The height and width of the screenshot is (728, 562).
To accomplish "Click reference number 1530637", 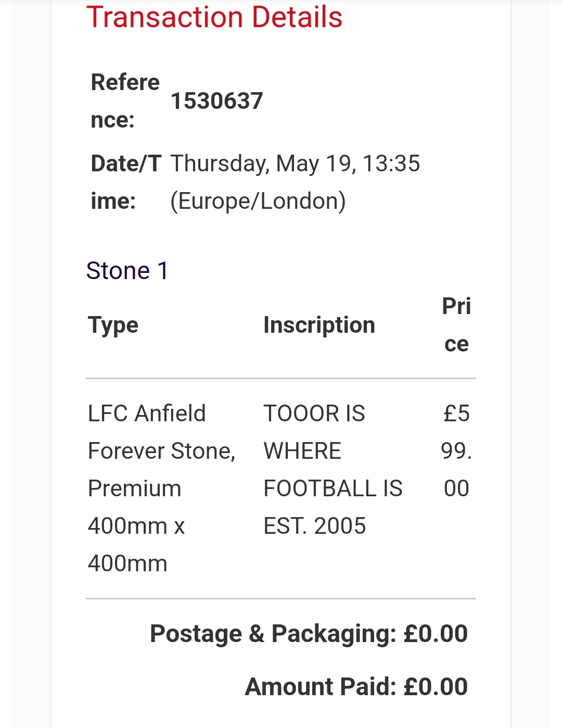I will [217, 101].
